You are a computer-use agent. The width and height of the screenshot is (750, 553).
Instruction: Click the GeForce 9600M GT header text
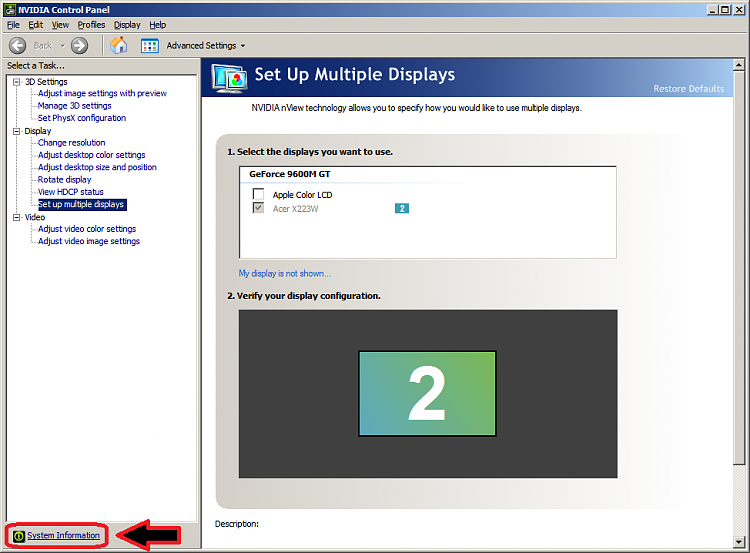click(x=289, y=174)
